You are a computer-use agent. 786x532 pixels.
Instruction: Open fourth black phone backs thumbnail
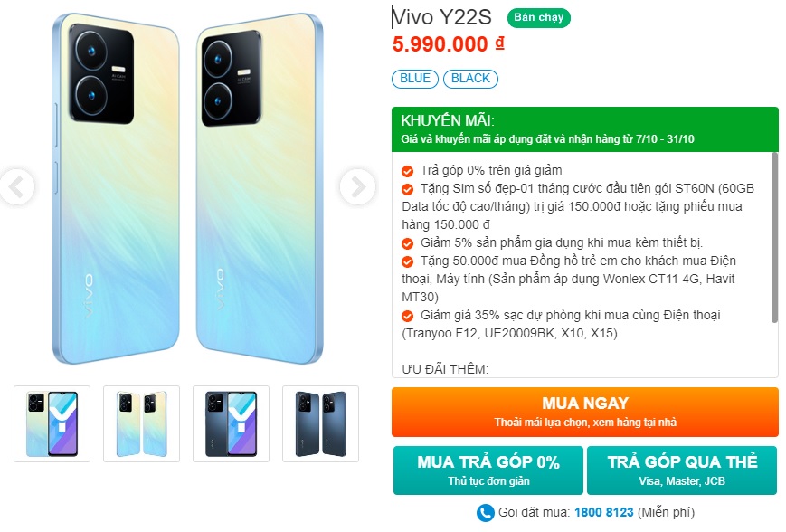pos(320,423)
